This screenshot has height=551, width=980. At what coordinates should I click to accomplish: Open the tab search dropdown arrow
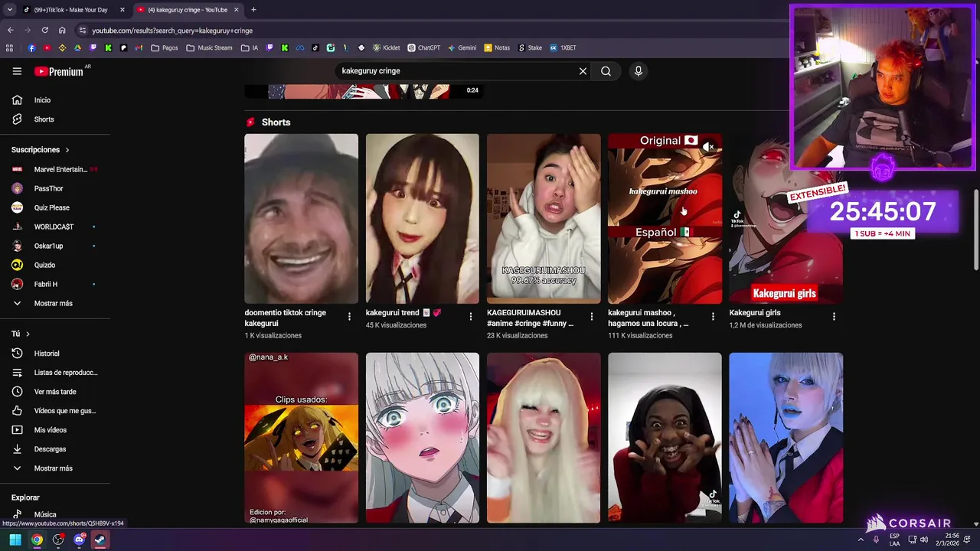tap(9, 10)
